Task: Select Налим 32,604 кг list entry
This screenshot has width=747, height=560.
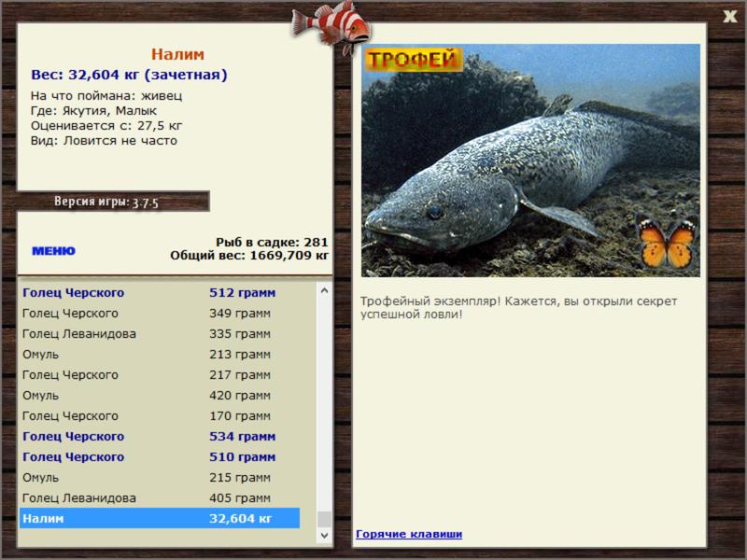Action: 159,518
